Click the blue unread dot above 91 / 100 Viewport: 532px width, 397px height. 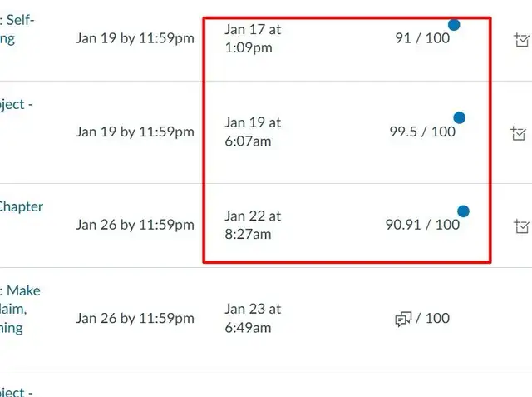[x=454, y=24]
